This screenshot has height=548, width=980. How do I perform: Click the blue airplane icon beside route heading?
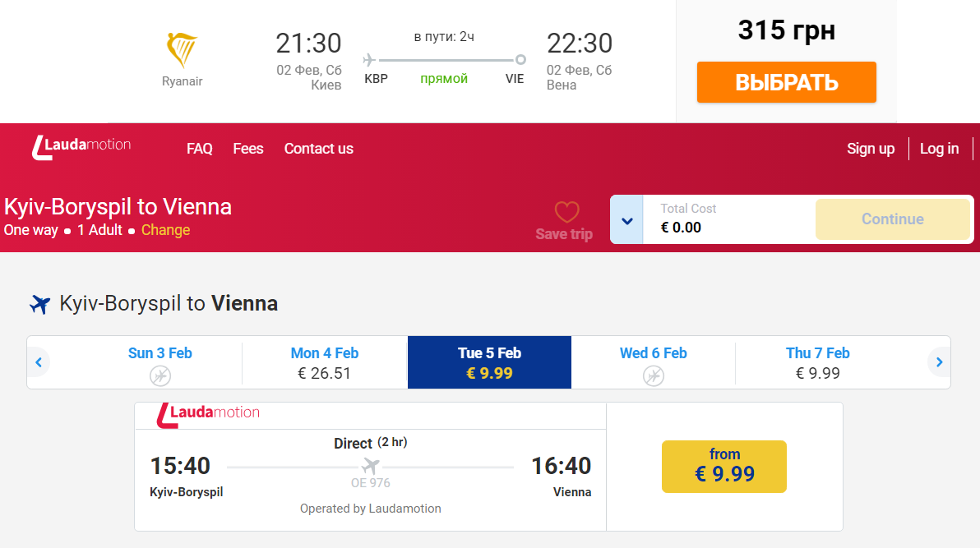coord(39,304)
